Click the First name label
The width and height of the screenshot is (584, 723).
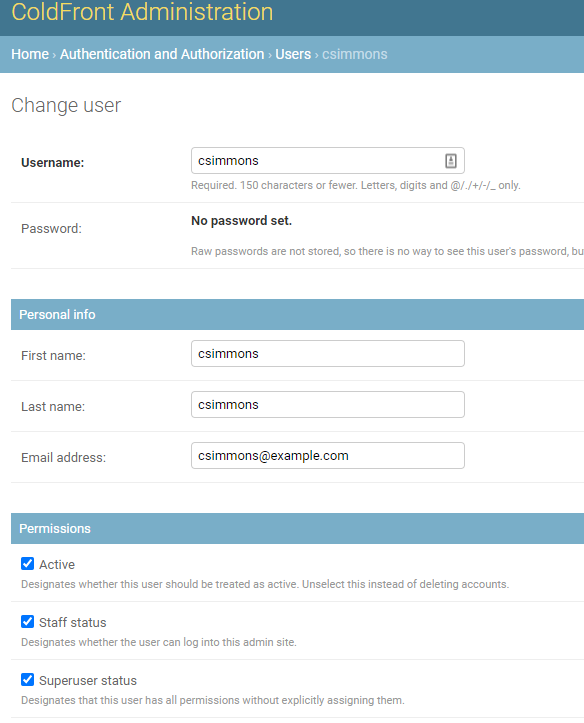pyautogui.click(x=53, y=356)
